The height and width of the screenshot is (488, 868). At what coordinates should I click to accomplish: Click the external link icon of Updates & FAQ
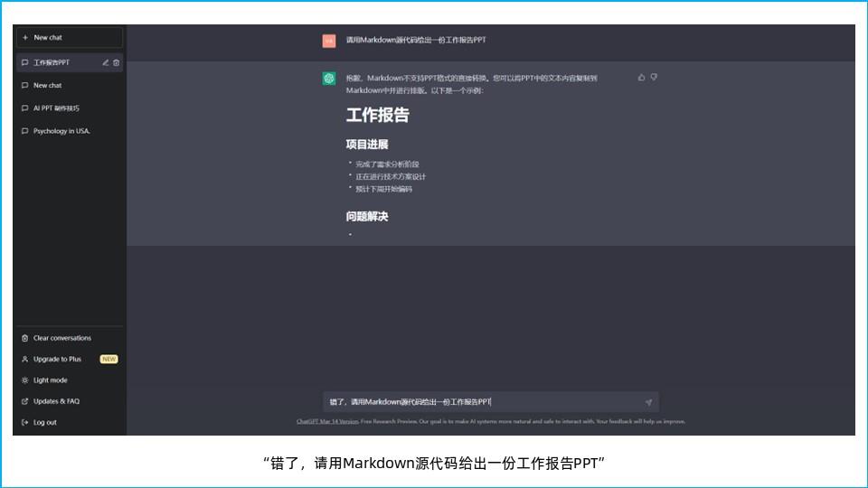pos(25,401)
